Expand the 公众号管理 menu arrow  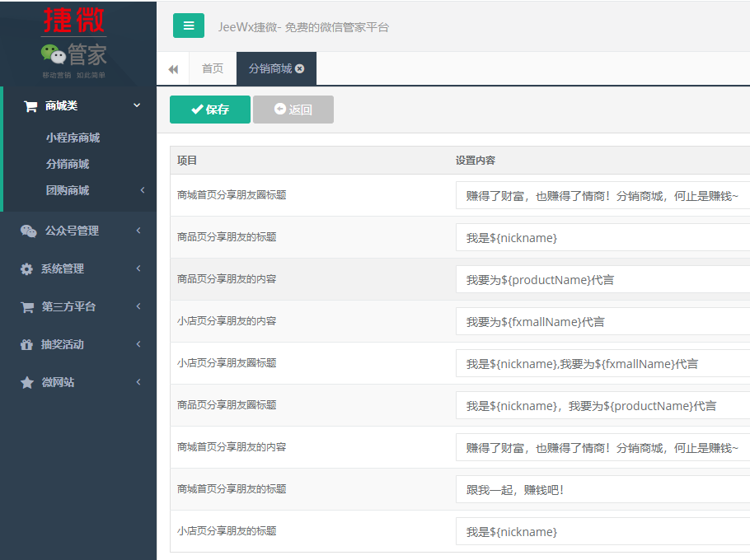138,231
